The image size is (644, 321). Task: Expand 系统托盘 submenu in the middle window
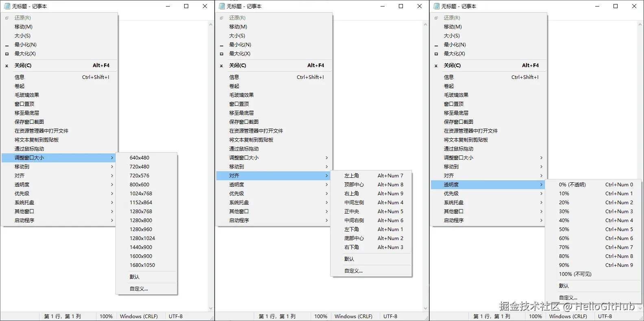[x=274, y=203]
